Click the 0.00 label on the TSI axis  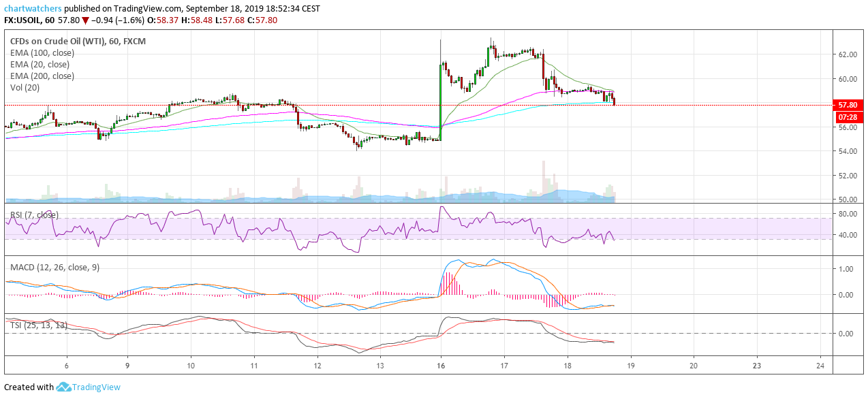(x=847, y=334)
